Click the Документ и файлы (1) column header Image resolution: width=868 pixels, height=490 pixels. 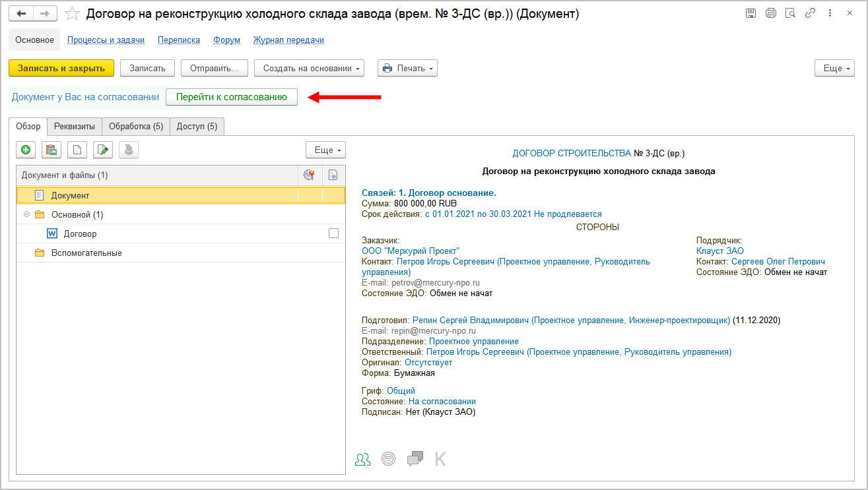click(157, 175)
